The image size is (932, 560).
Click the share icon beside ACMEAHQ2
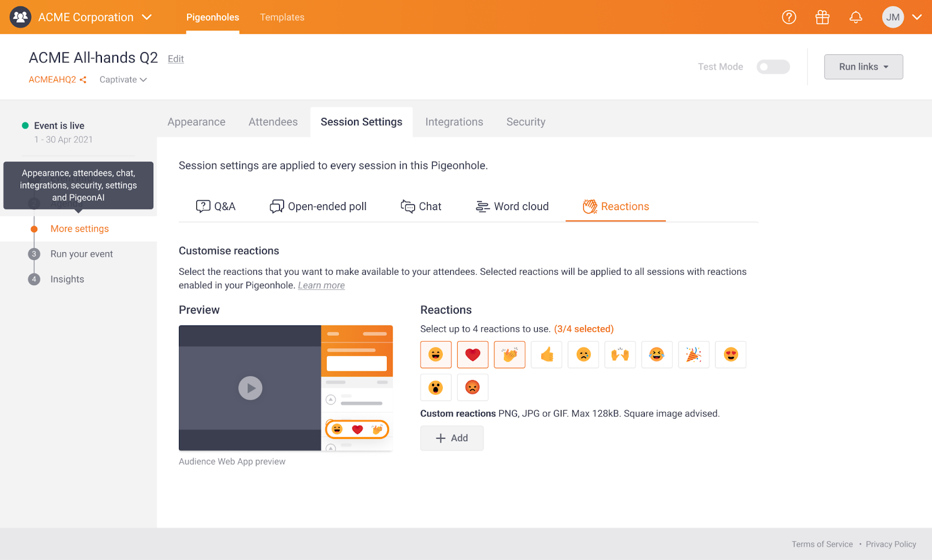(x=83, y=80)
